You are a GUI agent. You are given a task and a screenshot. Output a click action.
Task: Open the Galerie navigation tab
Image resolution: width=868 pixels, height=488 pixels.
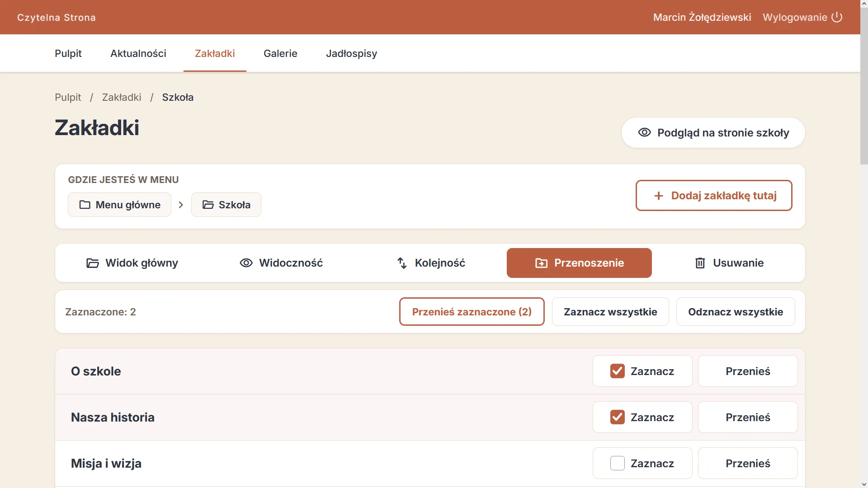(x=280, y=53)
